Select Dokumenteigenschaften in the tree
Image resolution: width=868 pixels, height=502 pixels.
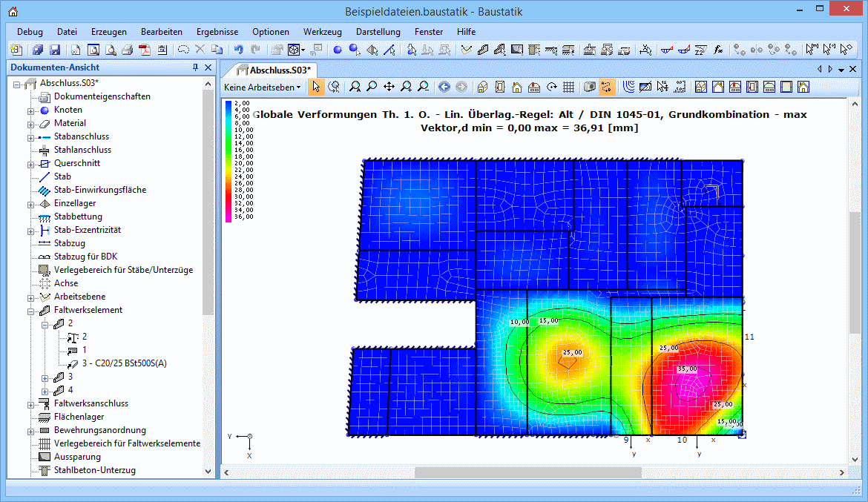pyautogui.click(x=102, y=96)
